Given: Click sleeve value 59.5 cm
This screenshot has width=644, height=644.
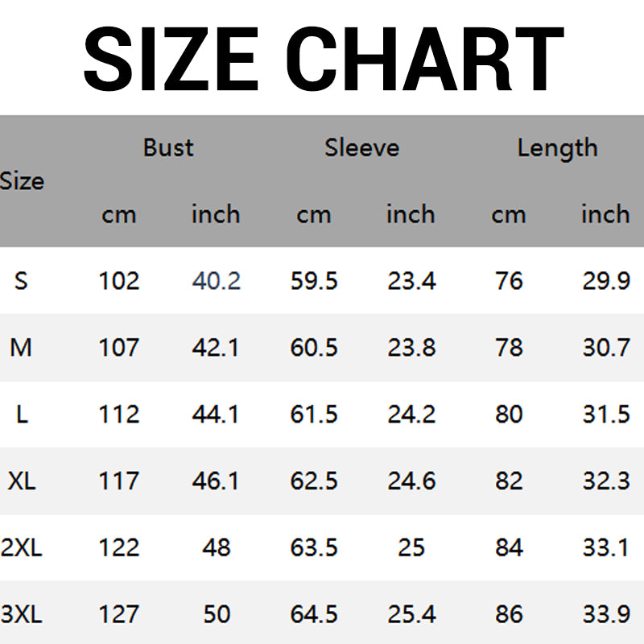Looking at the screenshot, I should tap(314, 281).
